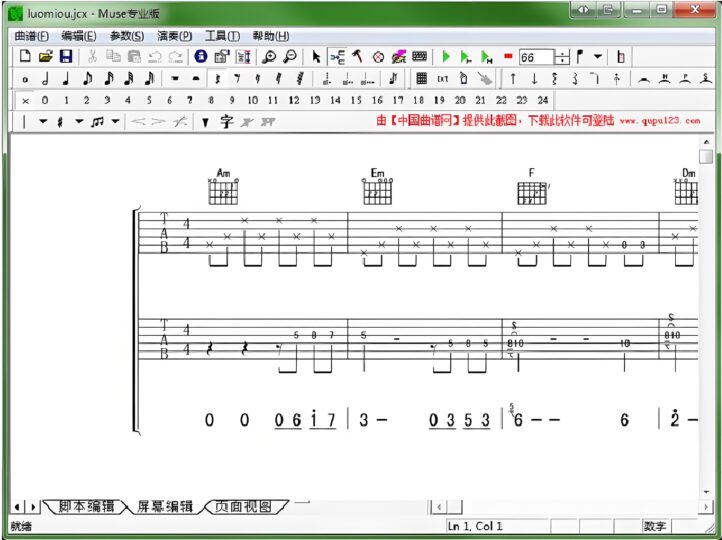722x540 pixels.
Task: Click the S slide slur icon
Action: coord(705,79)
